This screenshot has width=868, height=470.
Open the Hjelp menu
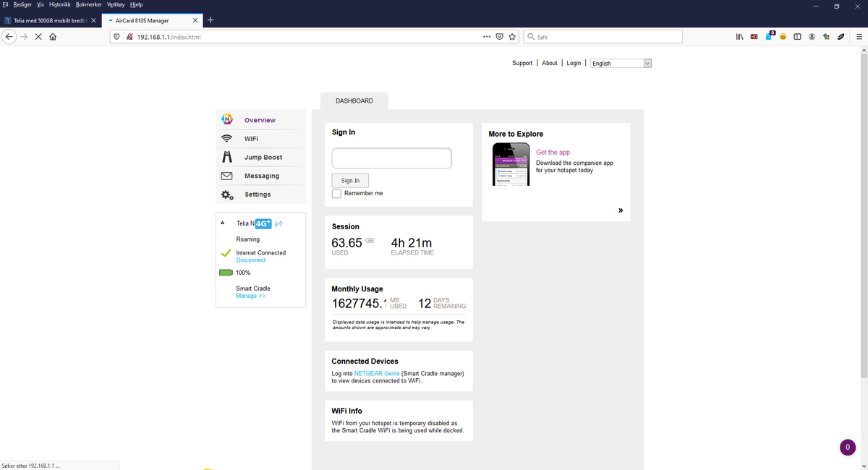pyautogui.click(x=136, y=4)
